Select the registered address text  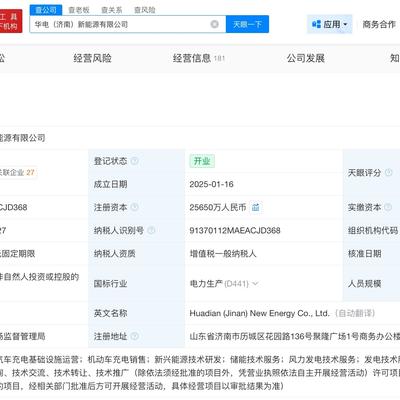pyautogui.click(x=295, y=336)
